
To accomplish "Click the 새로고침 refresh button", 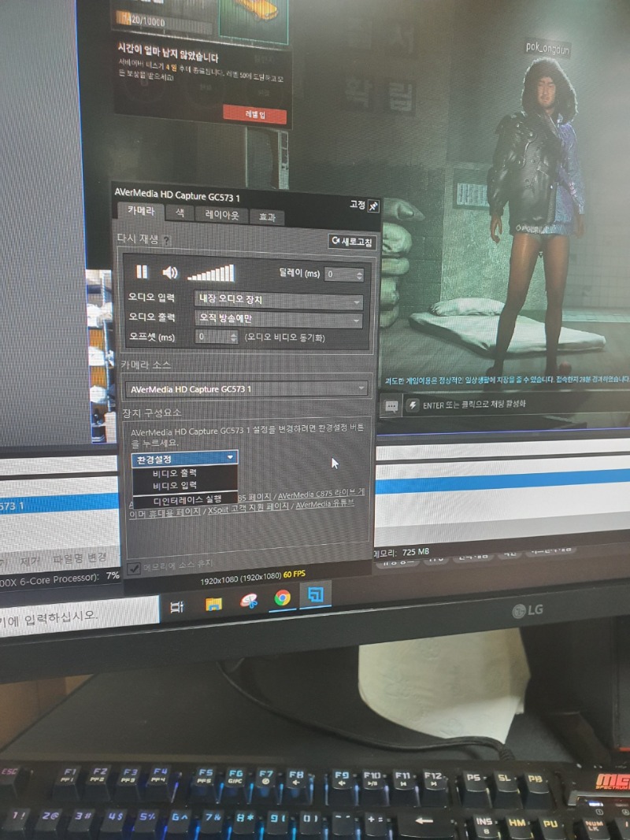I will (x=352, y=242).
